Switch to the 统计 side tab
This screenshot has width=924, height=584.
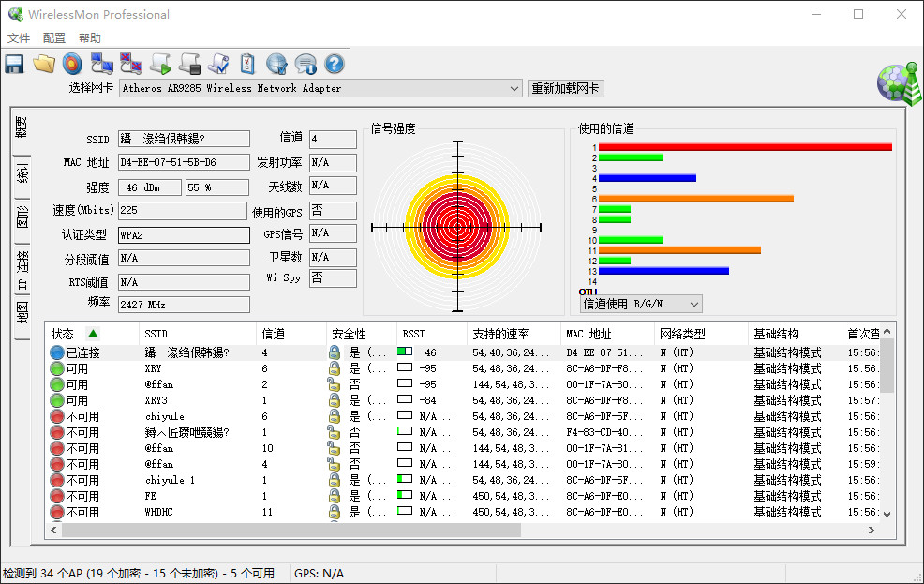click(22, 173)
